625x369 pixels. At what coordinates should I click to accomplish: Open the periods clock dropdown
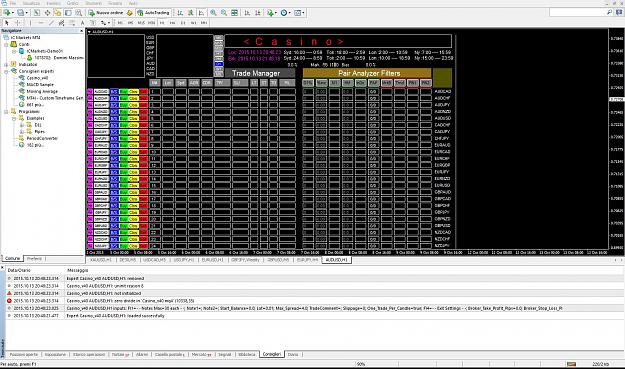[x=285, y=13]
